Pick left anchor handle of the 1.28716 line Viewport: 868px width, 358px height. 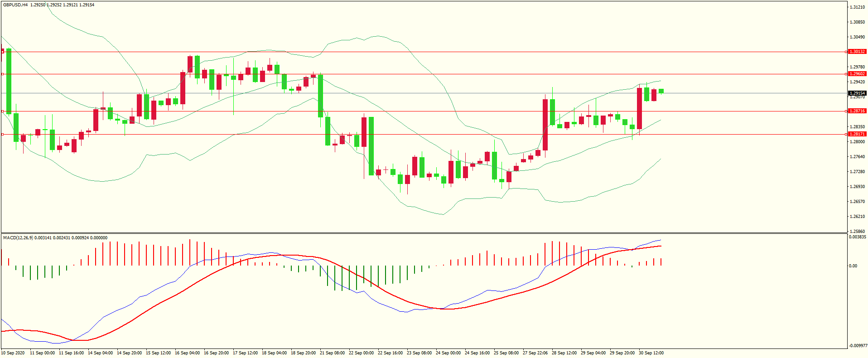click(2, 111)
